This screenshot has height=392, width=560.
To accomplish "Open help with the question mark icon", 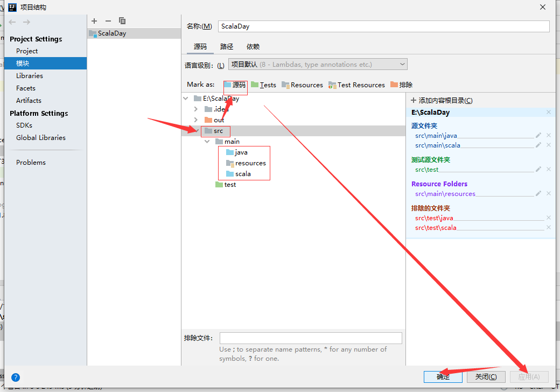I will coord(16,377).
